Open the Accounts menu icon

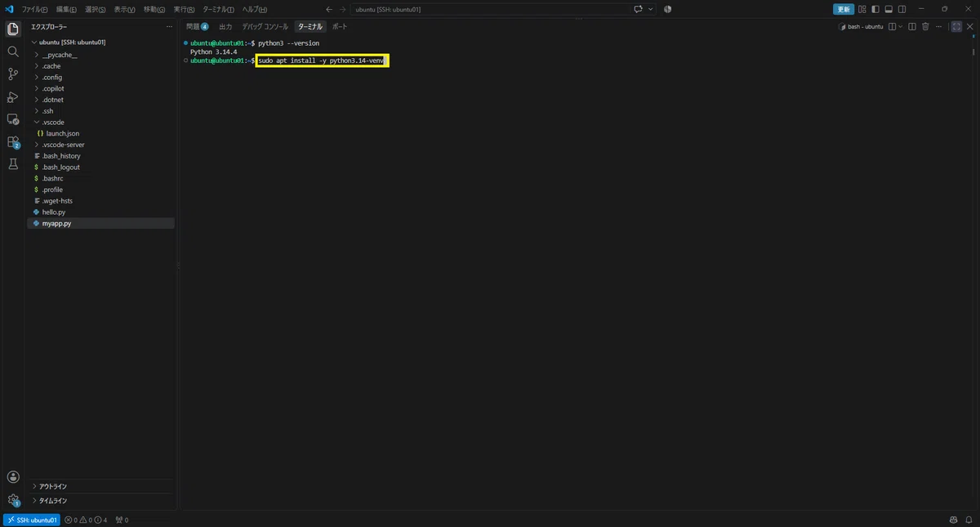tap(13, 477)
